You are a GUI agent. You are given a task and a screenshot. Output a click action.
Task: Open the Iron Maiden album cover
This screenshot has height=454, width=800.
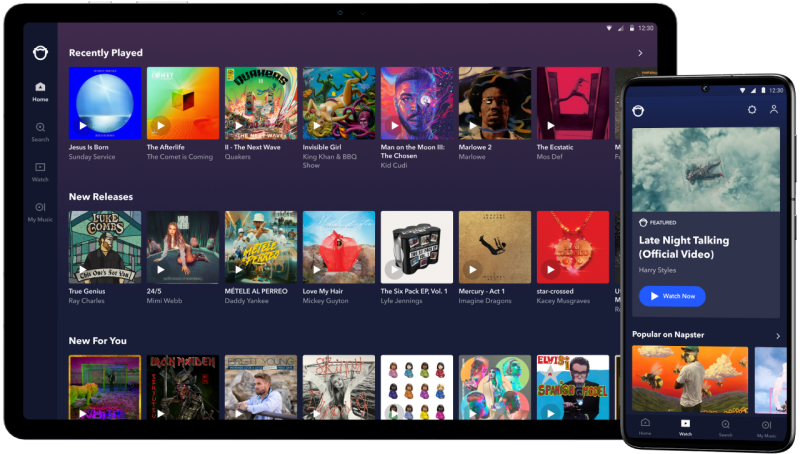tap(183, 387)
